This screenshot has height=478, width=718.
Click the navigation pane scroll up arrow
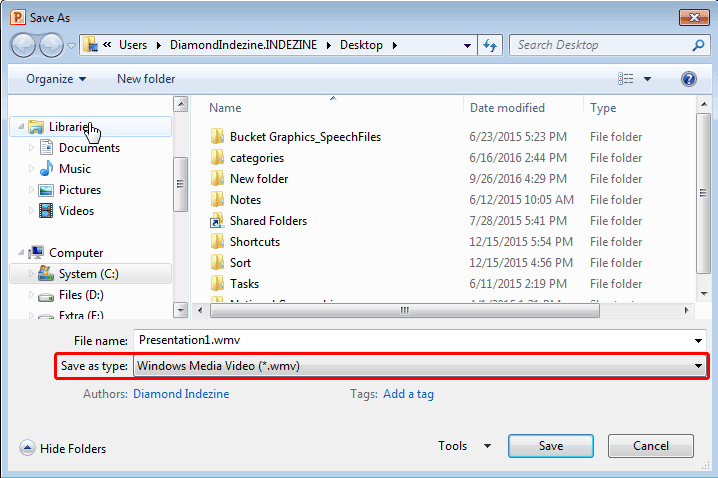(x=181, y=105)
